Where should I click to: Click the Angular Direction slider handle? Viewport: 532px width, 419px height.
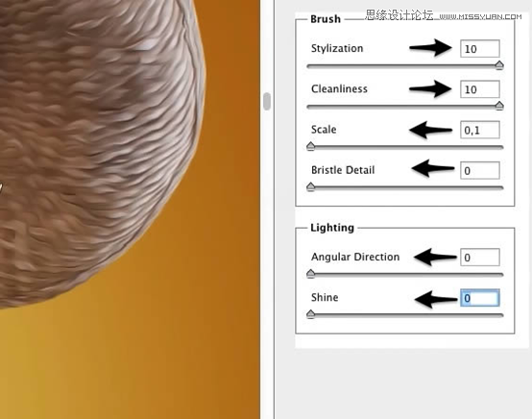311,273
